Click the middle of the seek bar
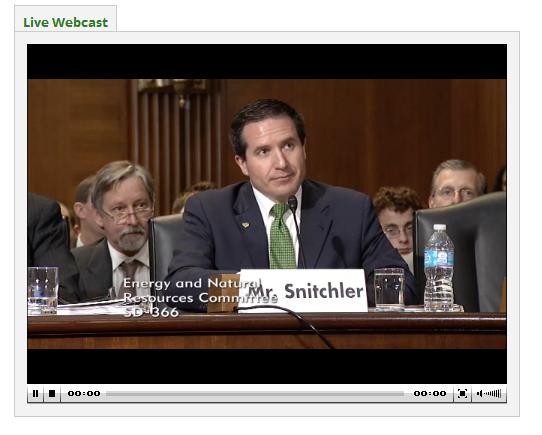This screenshot has height=435, width=542. pos(255,394)
